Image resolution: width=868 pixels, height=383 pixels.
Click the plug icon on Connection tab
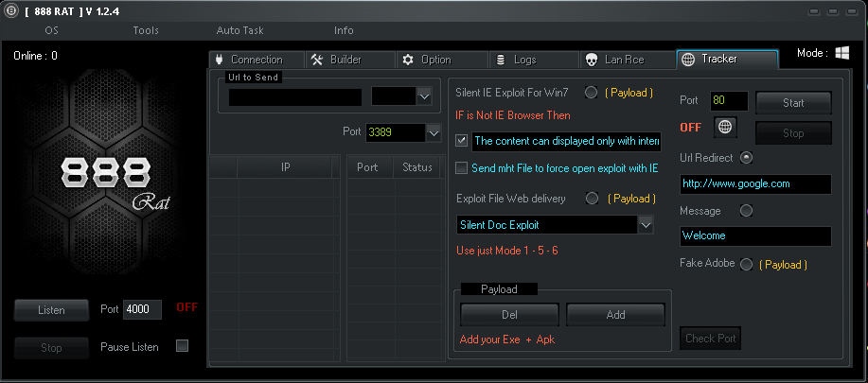pos(219,60)
